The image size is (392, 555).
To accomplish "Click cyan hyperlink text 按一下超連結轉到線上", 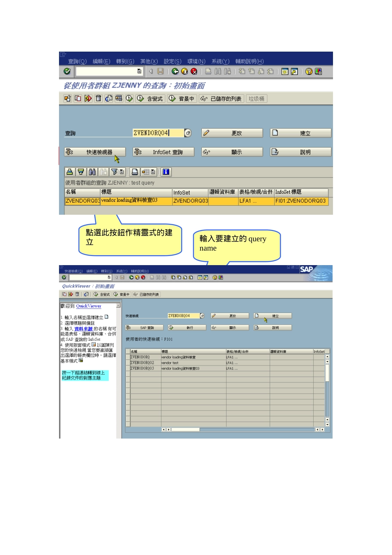I will point(83,372).
